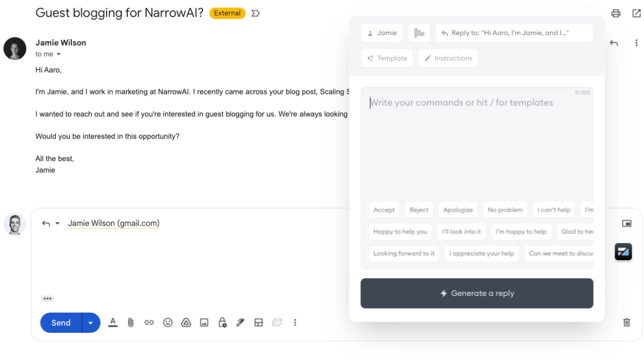Choose the Accept quick reply chip
The width and height of the screenshot is (644, 360).
coord(384,210)
